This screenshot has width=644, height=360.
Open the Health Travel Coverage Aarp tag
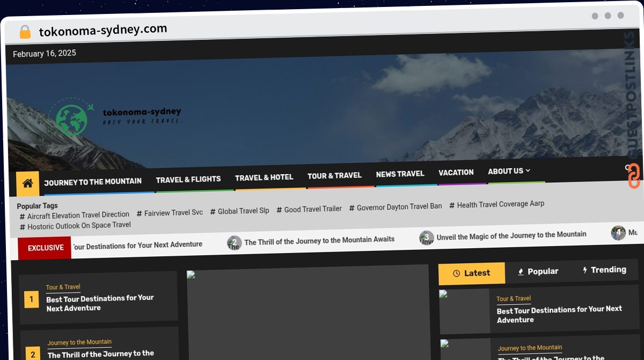click(501, 204)
